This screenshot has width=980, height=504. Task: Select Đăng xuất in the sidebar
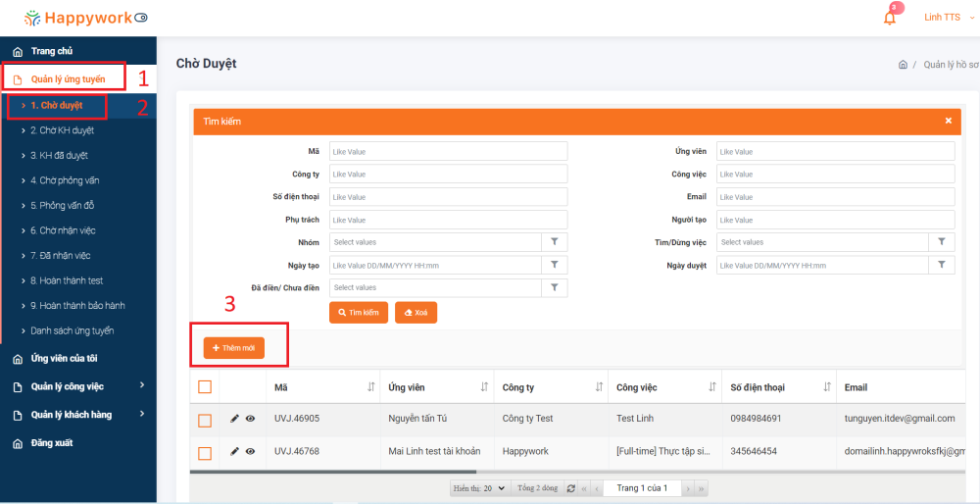point(51,443)
